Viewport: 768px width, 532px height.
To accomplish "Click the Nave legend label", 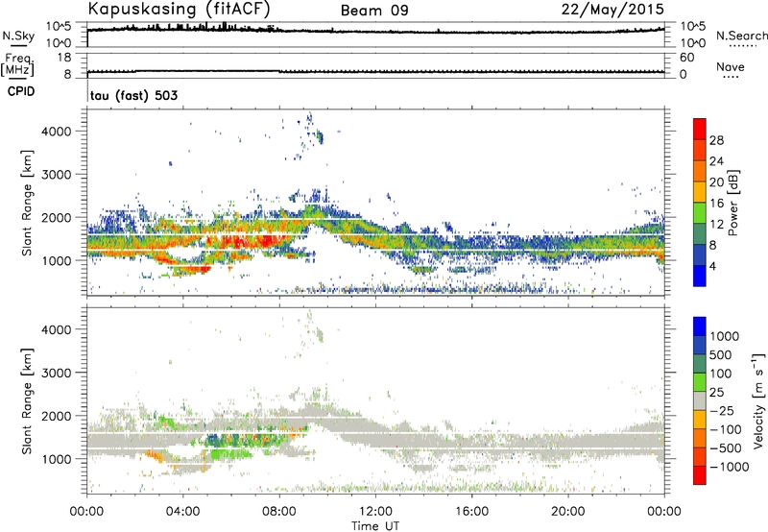I will [x=730, y=66].
